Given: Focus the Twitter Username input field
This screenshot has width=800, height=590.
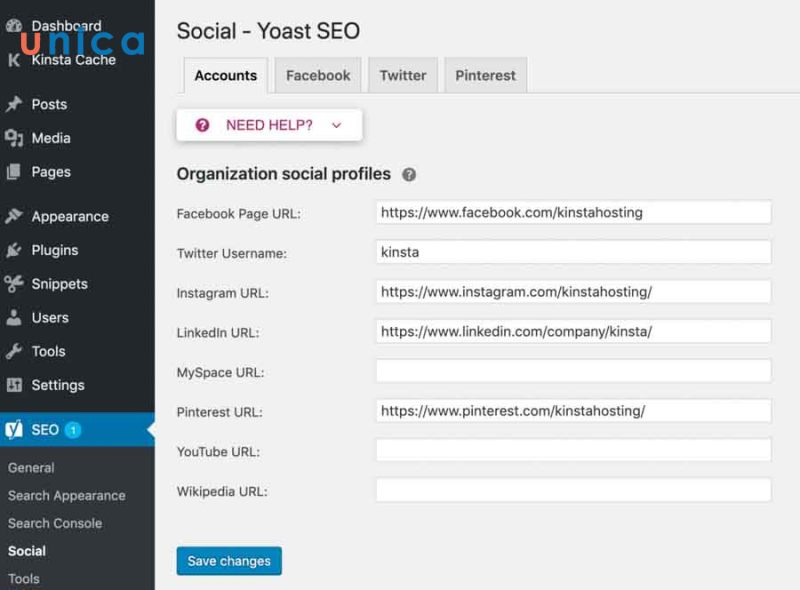Looking at the screenshot, I should 573,252.
